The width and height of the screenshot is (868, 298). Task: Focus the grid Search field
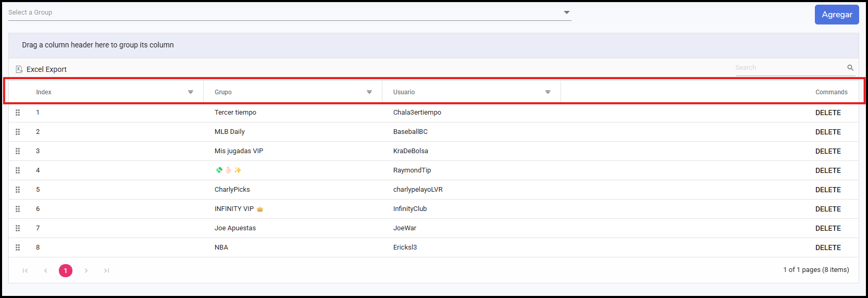point(790,68)
